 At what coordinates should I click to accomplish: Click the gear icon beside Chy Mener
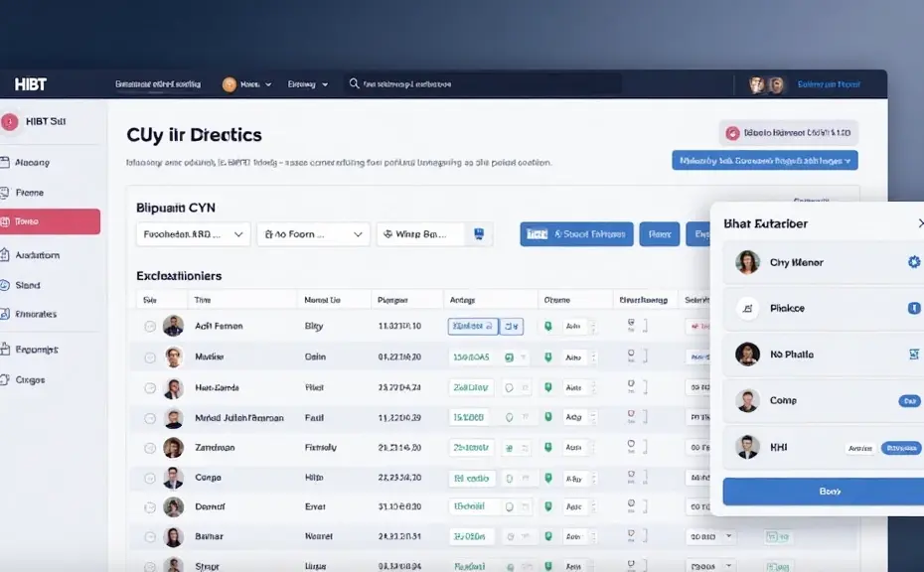[913, 262]
